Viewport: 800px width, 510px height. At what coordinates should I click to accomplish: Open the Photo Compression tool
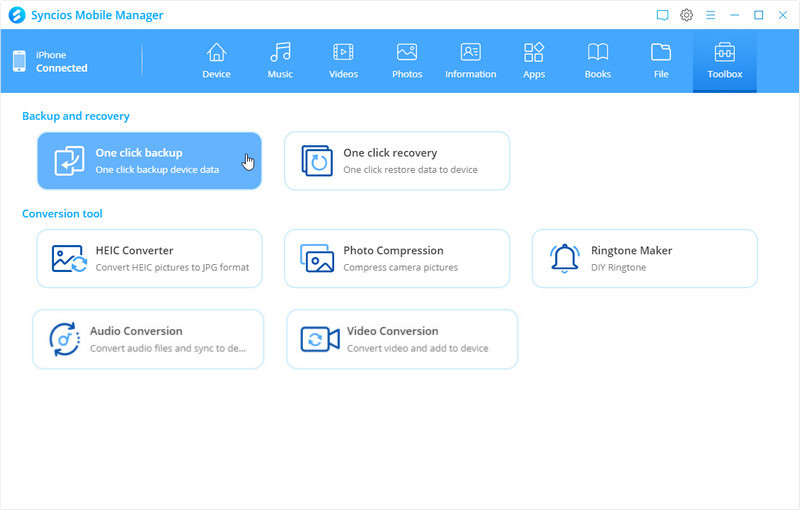(x=397, y=259)
